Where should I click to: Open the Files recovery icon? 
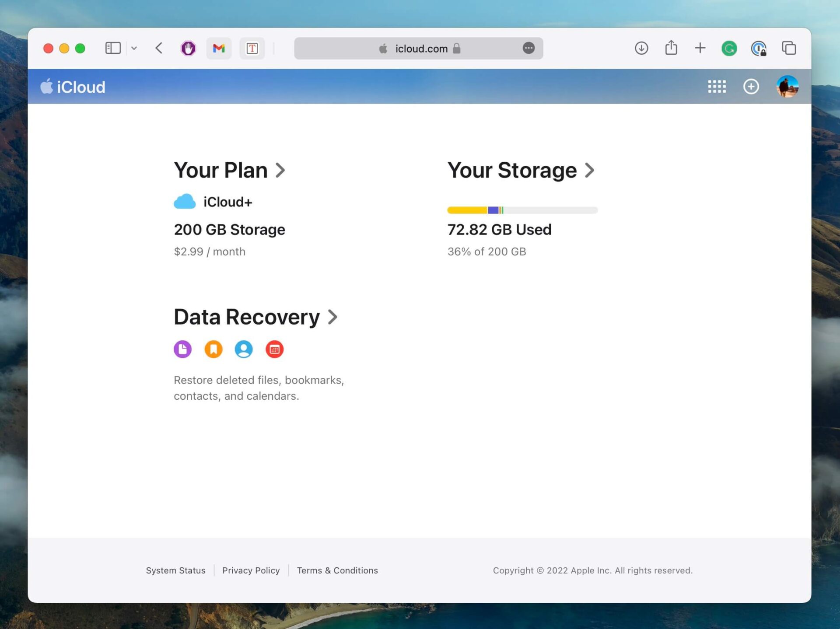183,349
